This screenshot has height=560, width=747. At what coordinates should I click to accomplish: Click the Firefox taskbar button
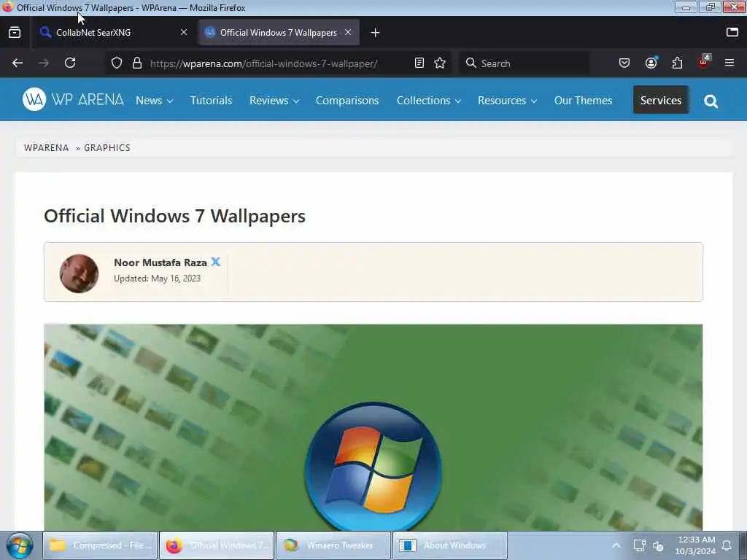tap(217, 545)
